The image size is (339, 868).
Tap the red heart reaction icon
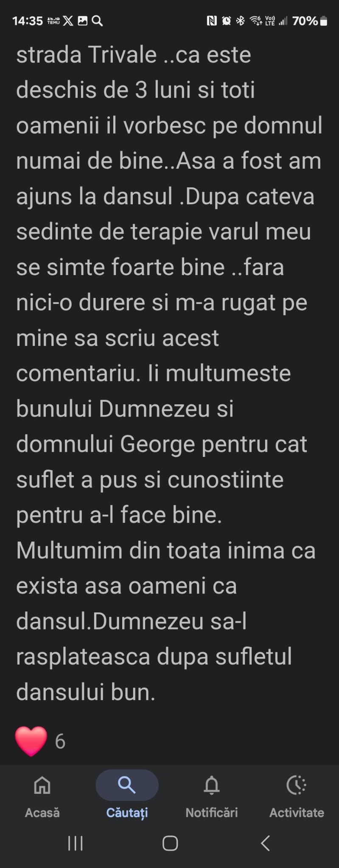pyautogui.click(x=31, y=741)
